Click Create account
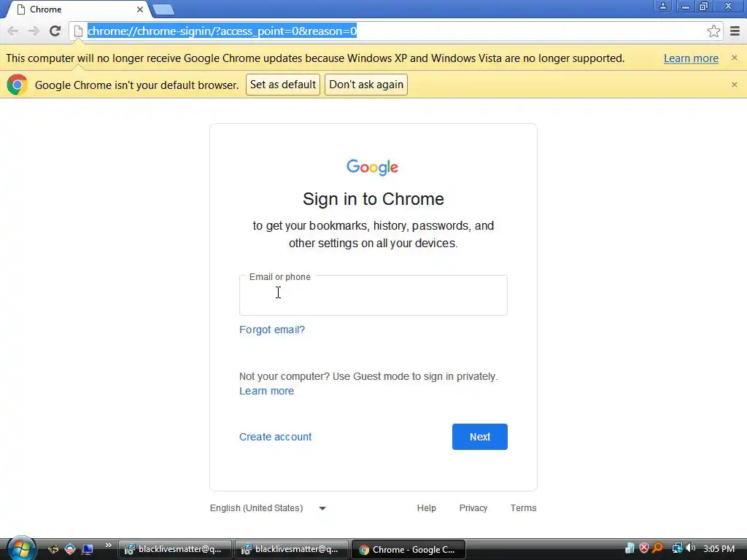 [x=275, y=437]
